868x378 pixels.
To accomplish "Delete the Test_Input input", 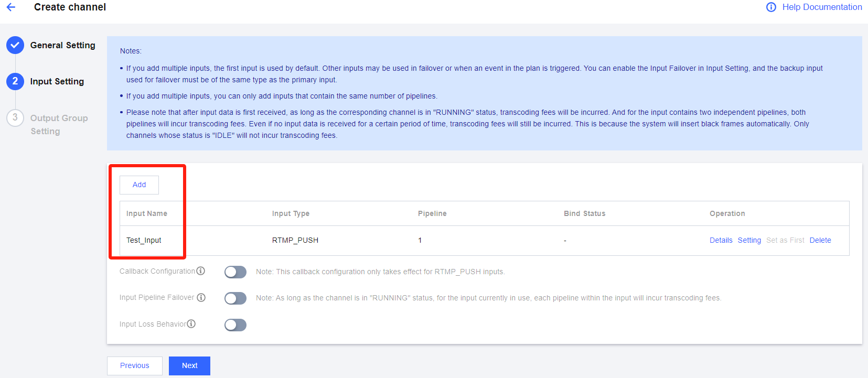I will tap(820, 240).
